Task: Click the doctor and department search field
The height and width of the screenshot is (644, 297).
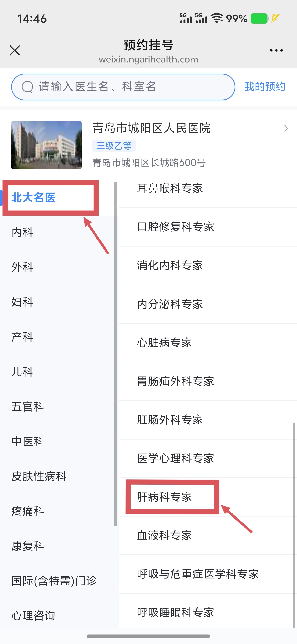Action: [x=130, y=87]
